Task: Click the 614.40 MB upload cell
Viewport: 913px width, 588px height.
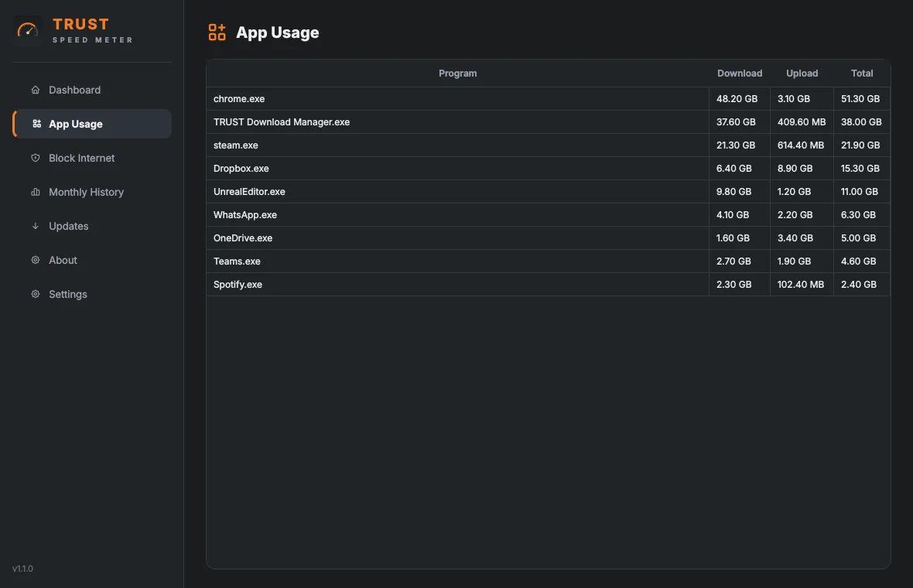Action: pos(801,145)
